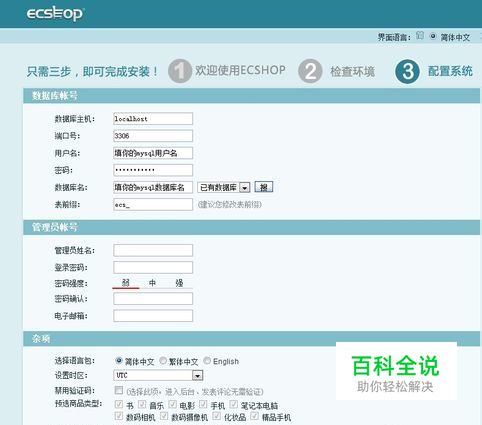The image size is (482, 425).
Task: Click the 表前缀 field with ecs_
Action: coord(153,204)
